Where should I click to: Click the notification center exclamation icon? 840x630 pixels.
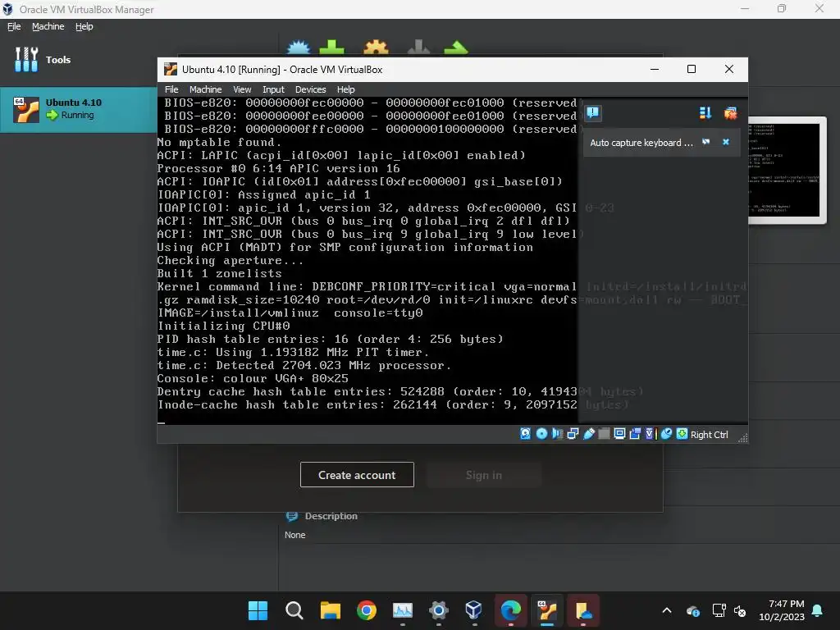(x=592, y=112)
